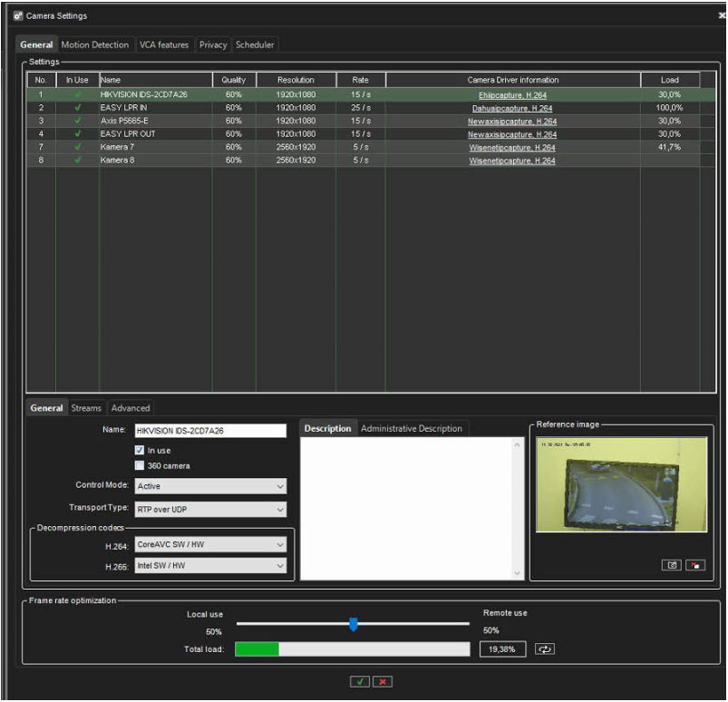This screenshot has width=728, height=702.
Task: Open the Dahuaipcapture, H.264 driver link
Action: coord(512,108)
